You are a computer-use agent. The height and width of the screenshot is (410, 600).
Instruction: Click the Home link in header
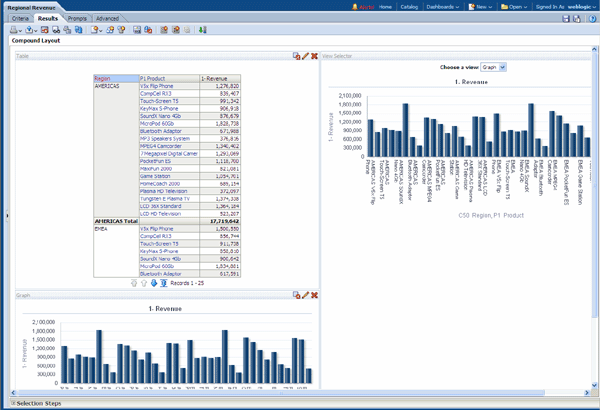pyautogui.click(x=385, y=7)
